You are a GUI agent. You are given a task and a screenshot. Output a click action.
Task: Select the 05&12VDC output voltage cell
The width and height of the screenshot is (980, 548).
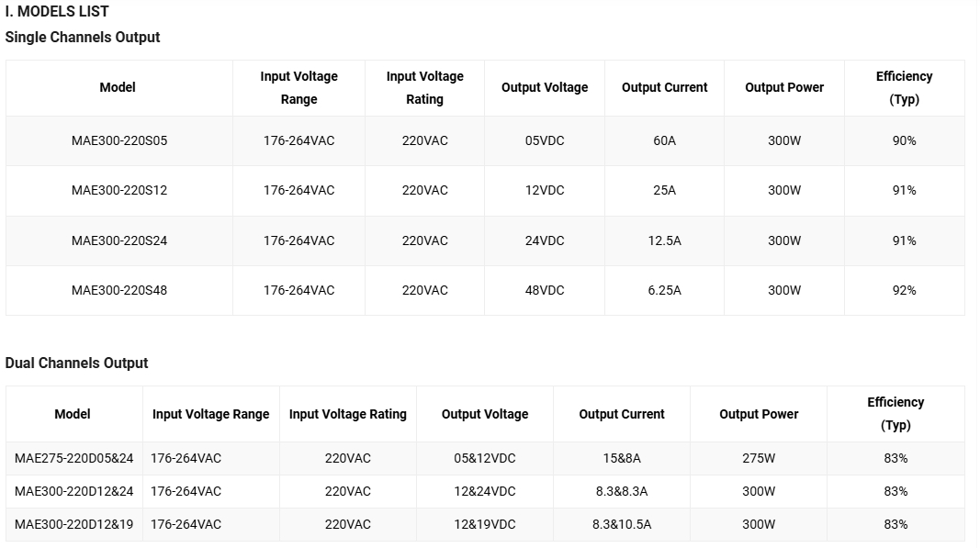tap(484, 458)
